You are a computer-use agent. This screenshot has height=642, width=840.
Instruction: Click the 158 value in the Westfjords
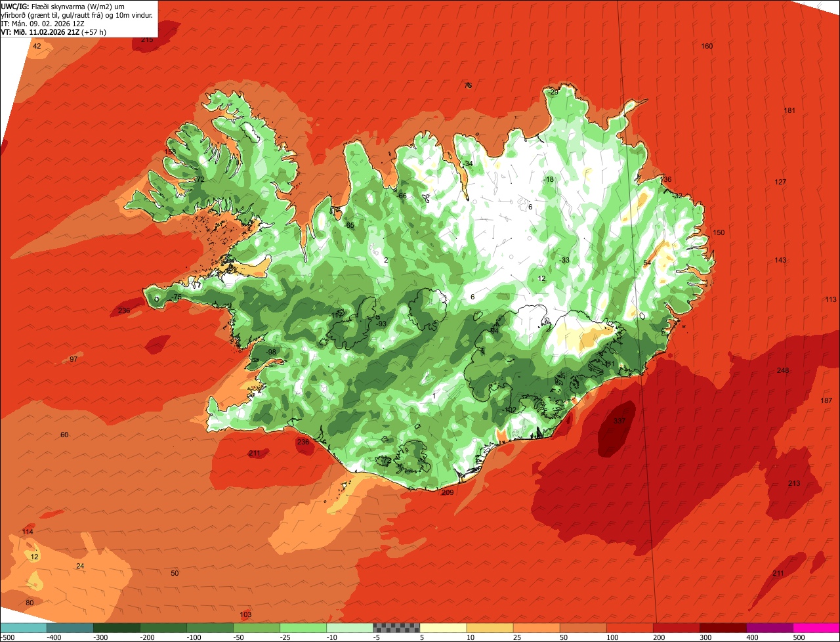[x=170, y=152]
